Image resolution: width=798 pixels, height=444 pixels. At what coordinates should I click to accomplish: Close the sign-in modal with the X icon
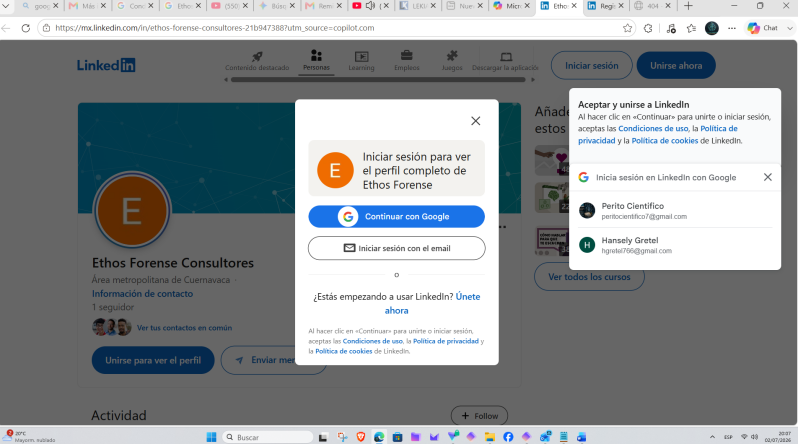pyautogui.click(x=475, y=121)
